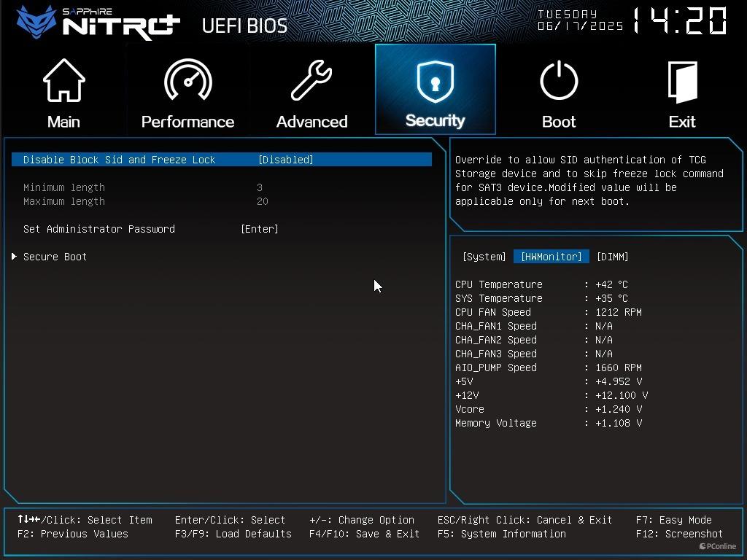Select the Security shield icon

coord(435,82)
